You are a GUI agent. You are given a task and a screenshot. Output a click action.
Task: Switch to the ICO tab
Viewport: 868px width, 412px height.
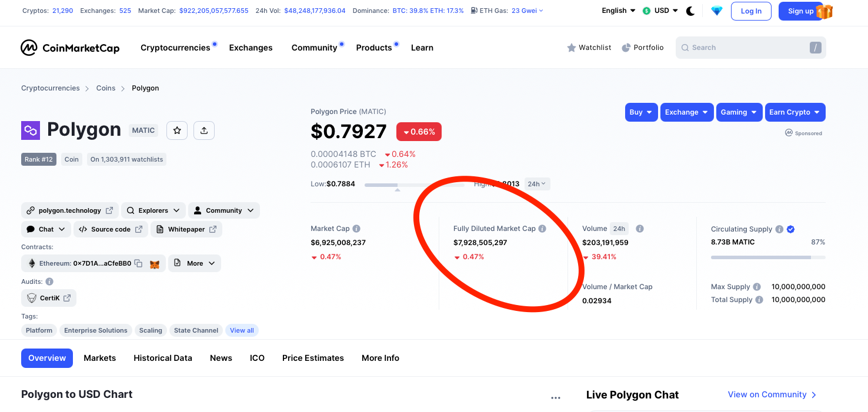[x=257, y=358]
